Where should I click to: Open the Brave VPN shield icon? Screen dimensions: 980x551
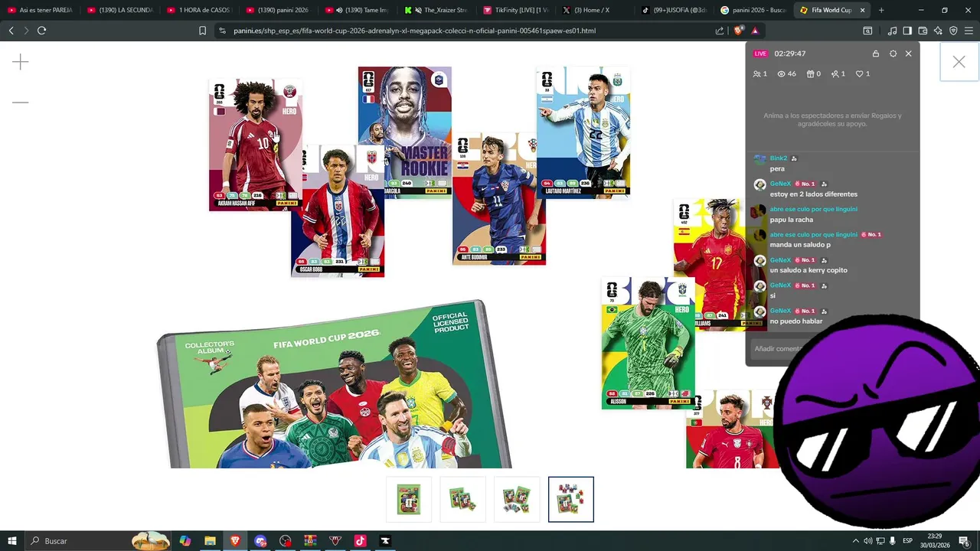[x=953, y=31]
